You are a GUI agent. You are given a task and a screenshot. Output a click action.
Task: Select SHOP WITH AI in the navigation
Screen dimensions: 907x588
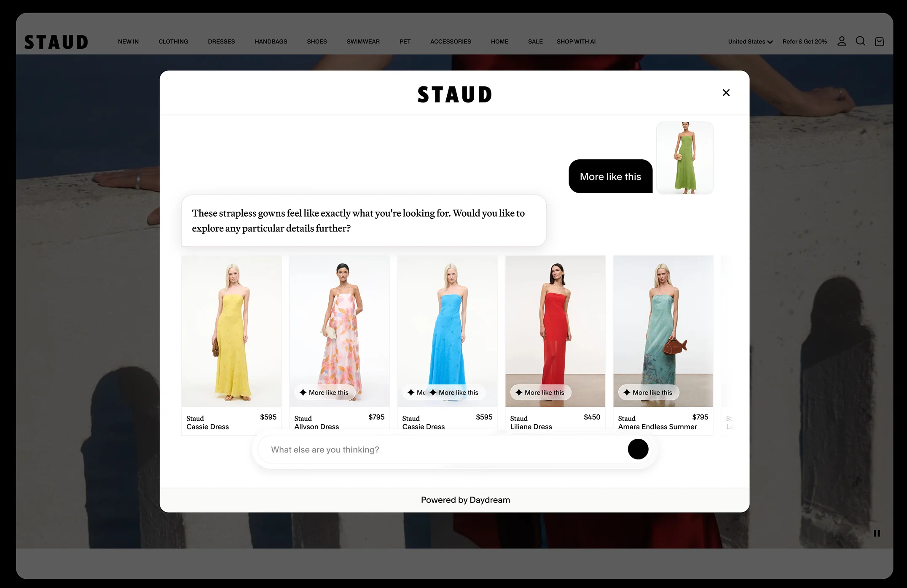click(x=576, y=42)
